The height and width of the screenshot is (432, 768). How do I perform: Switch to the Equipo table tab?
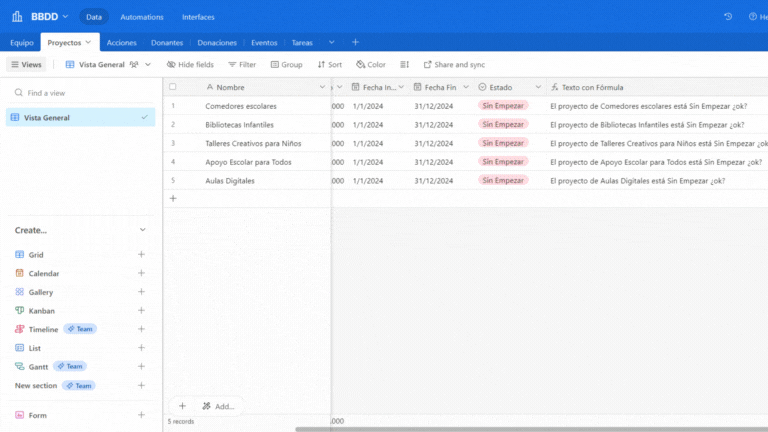22,43
